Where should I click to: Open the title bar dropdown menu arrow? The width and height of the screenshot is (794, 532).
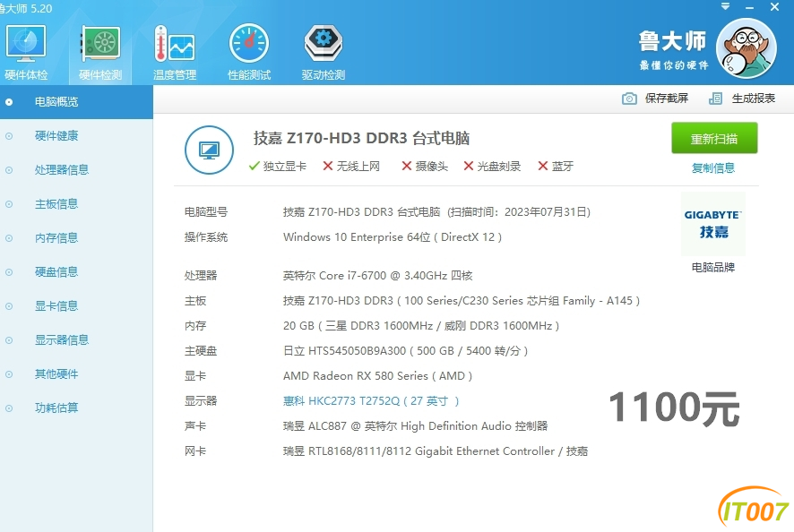pos(725,6)
